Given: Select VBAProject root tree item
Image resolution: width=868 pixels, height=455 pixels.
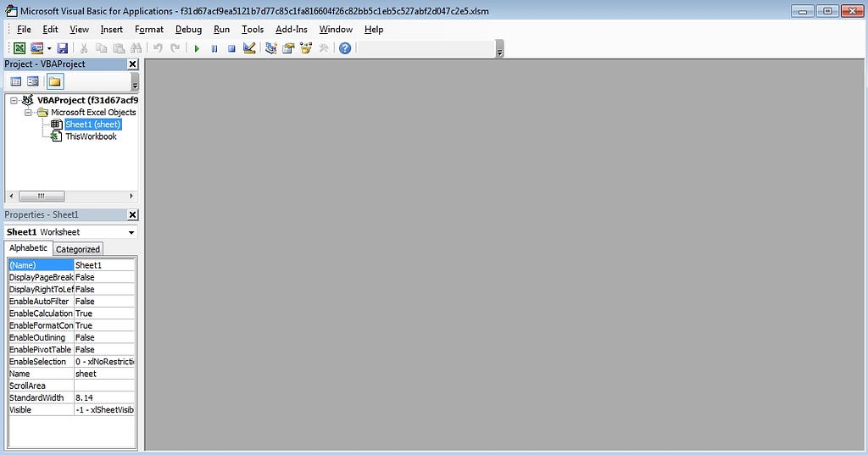Looking at the screenshot, I should [87, 100].
